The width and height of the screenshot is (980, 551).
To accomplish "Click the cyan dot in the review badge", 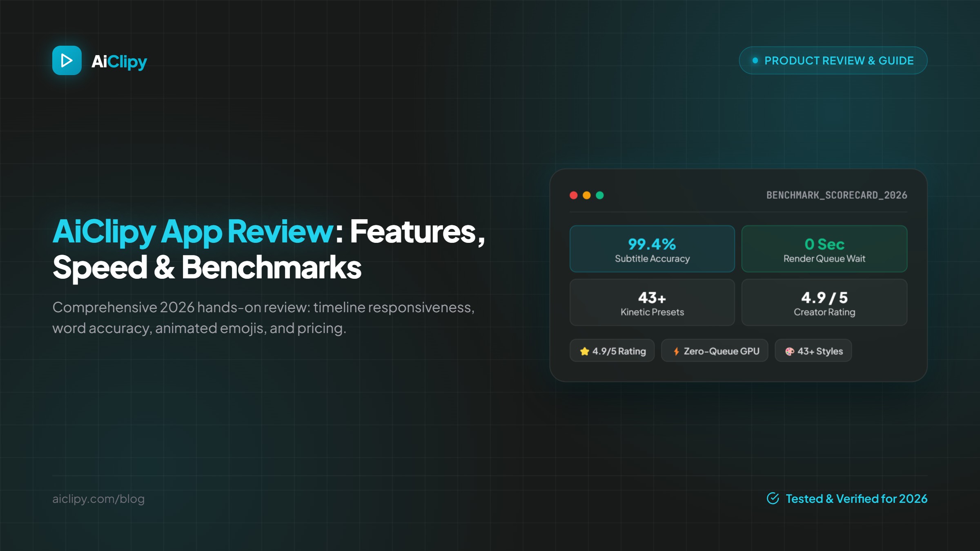I will [x=755, y=60].
